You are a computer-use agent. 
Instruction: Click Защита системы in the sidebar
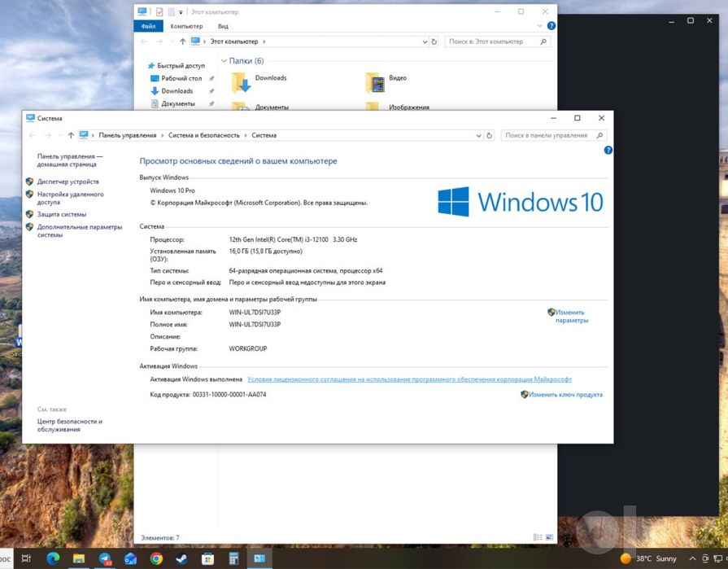point(62,215)
